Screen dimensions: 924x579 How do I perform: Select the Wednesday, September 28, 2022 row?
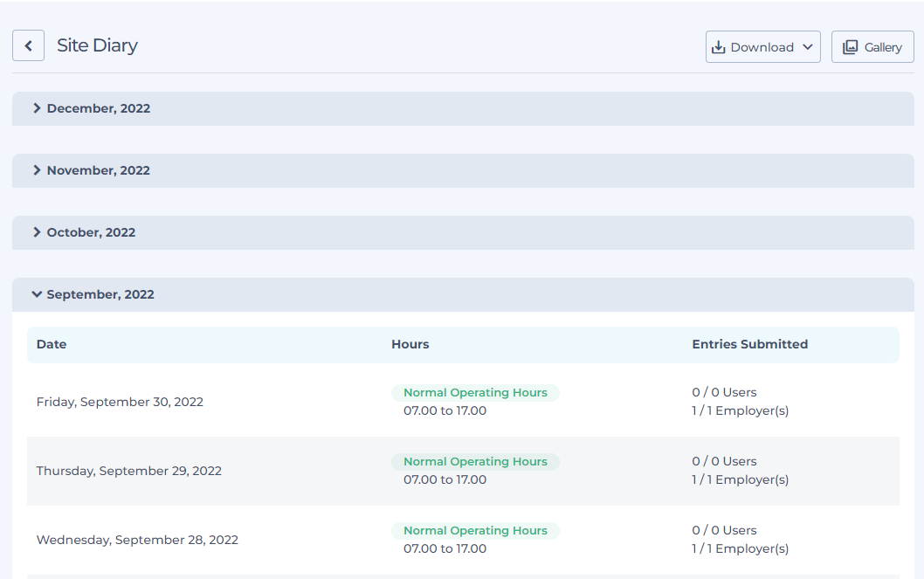(137, 540)
